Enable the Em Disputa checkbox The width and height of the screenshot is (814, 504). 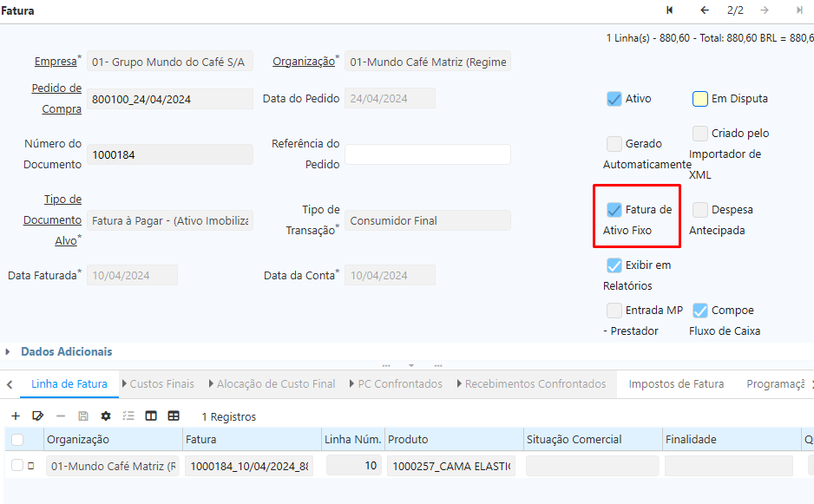click(x=700, y=99)
